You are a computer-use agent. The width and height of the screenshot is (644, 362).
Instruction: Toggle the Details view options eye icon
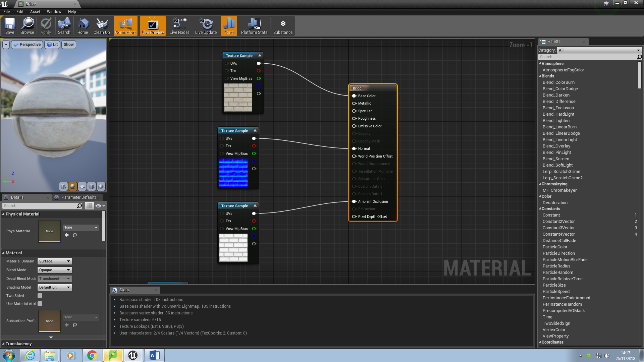click(98, 206)
